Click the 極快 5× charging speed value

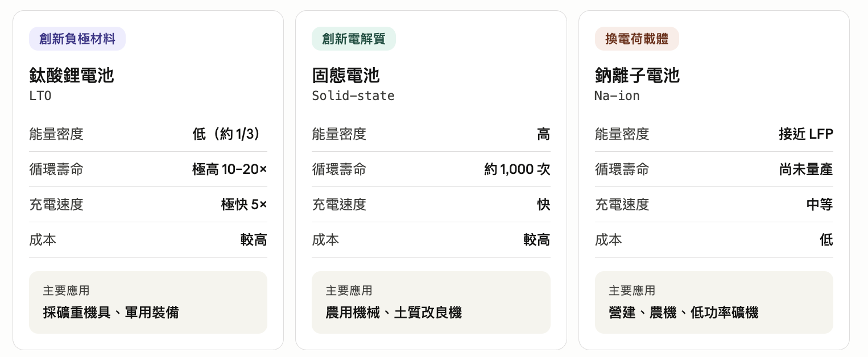[x=244, y=205]
